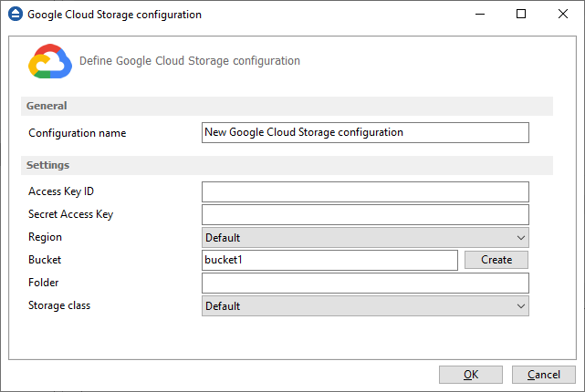Confirm with the OK button
The image size is (585, 392).
pos(471,375)
